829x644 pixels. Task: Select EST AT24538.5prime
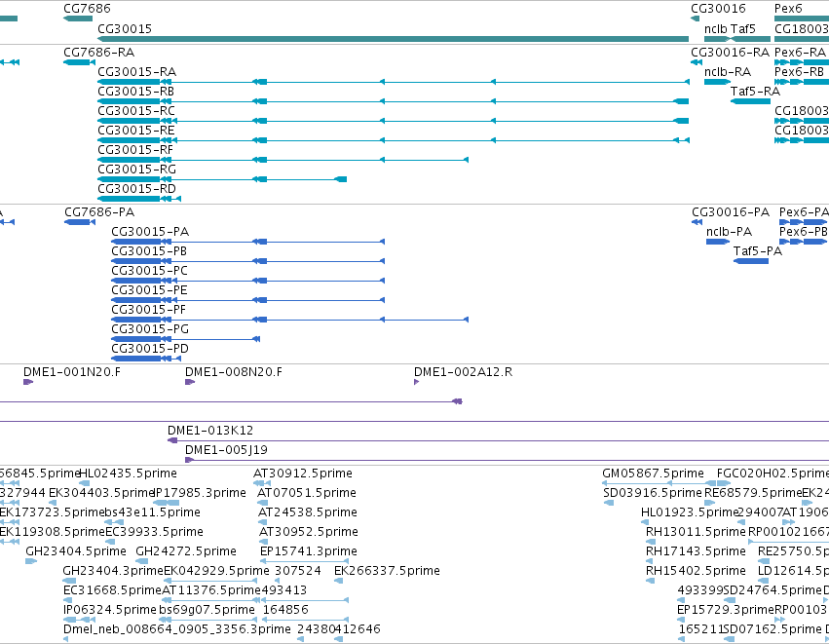click(x=308, y=512)
